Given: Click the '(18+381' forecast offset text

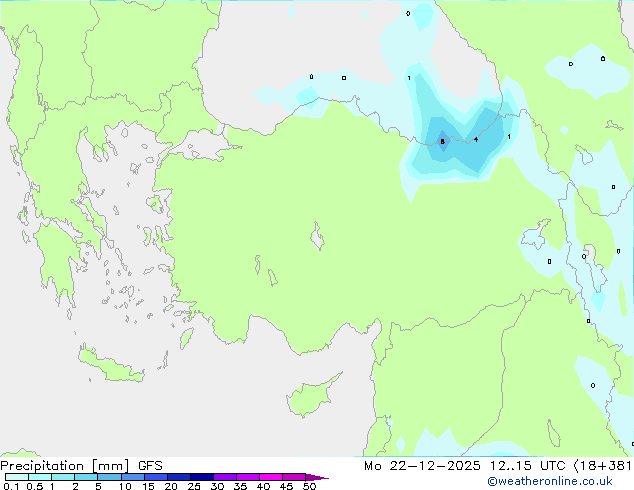Looking at the screenshot, I should 602,466.
